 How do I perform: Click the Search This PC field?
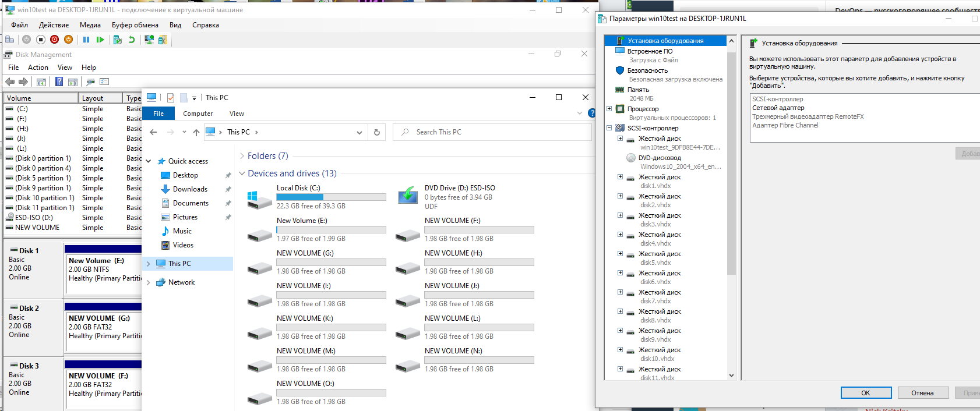(x=492, y=132)
